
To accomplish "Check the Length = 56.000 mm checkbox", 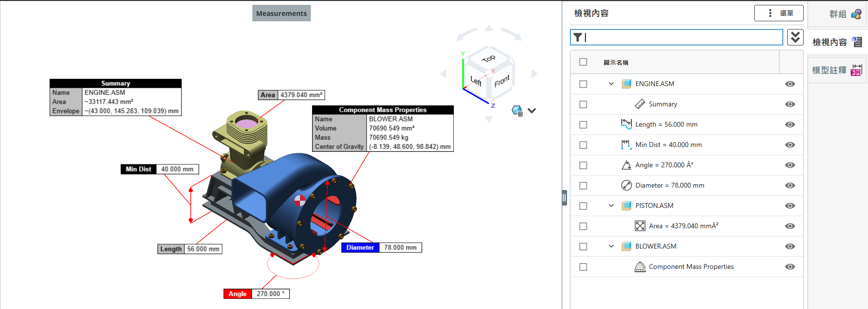I will point(583,124).
